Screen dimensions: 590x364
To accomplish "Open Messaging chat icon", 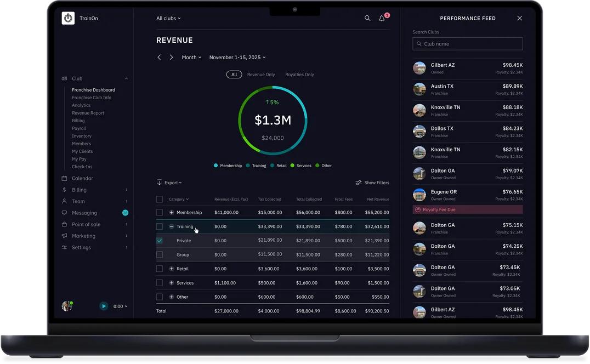I will click(x=64, y=213).
